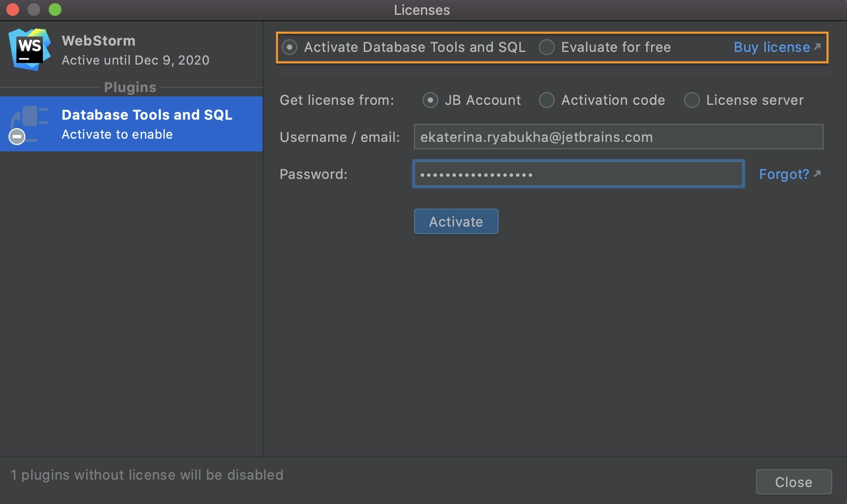The image size is (847, 504).
Task: Select WebStorm license entry
Action: pos(131,50)
